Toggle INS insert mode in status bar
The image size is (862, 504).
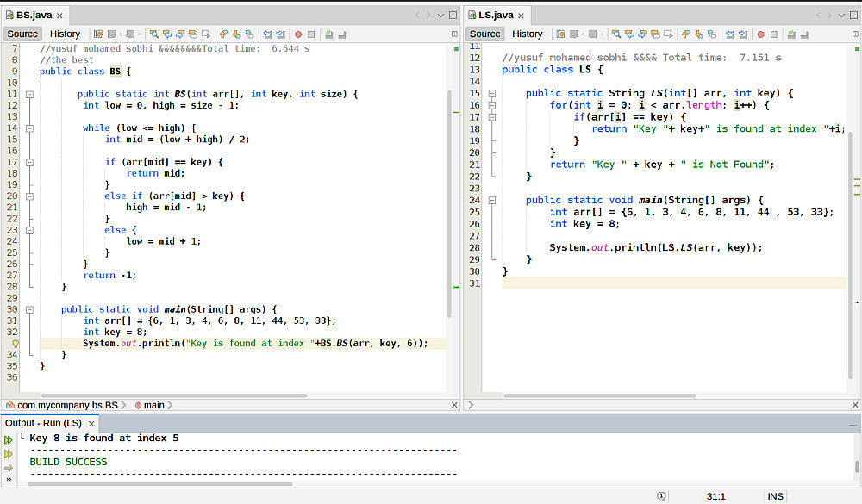(x=776, y=496)
